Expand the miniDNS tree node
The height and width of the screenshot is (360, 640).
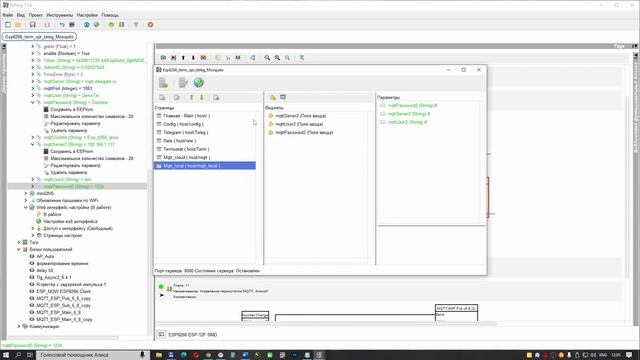coord(26,193)
